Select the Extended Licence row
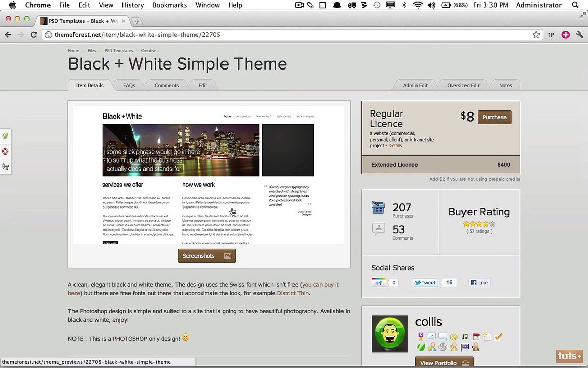Screen dimensions: 588x368 (x=440, y=165)
